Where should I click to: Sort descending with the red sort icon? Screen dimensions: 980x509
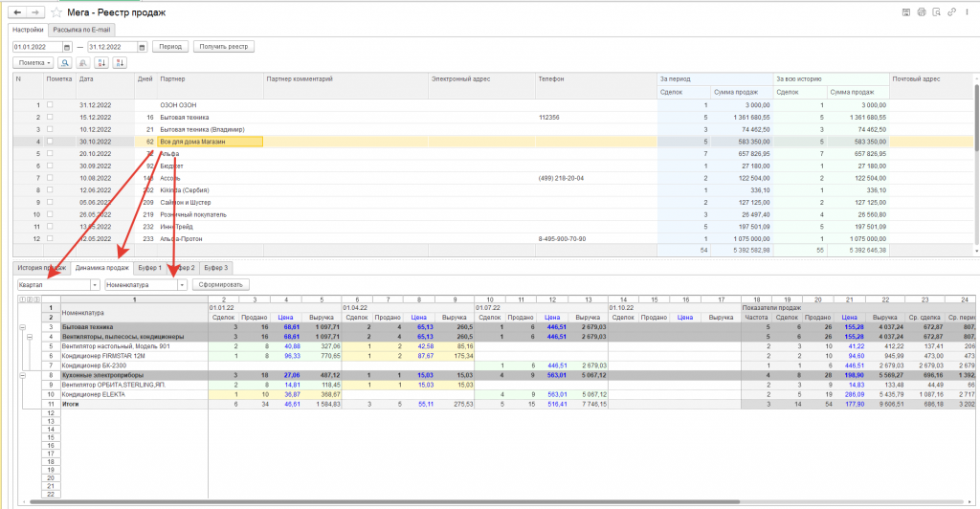click(x=120, y=63)
